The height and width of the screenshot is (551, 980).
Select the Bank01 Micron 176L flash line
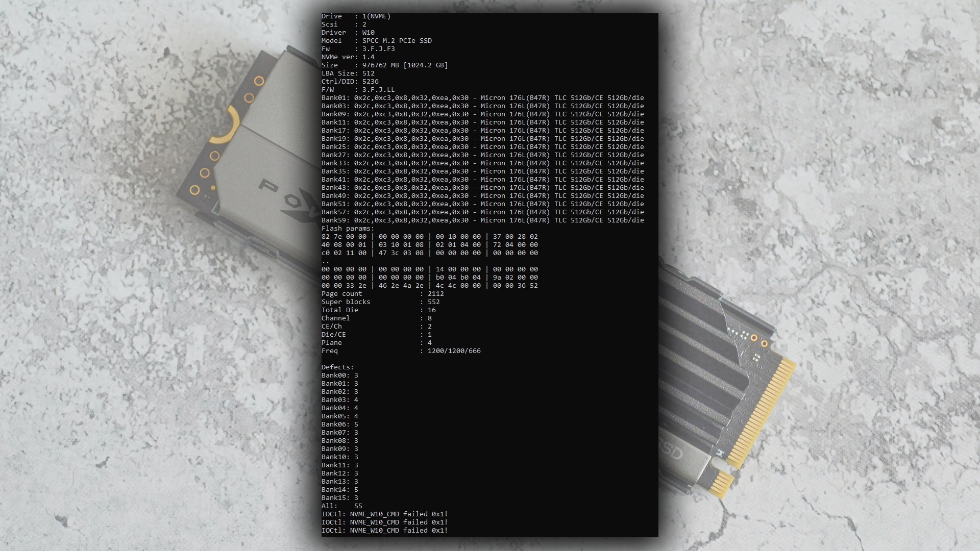point(483,98)
